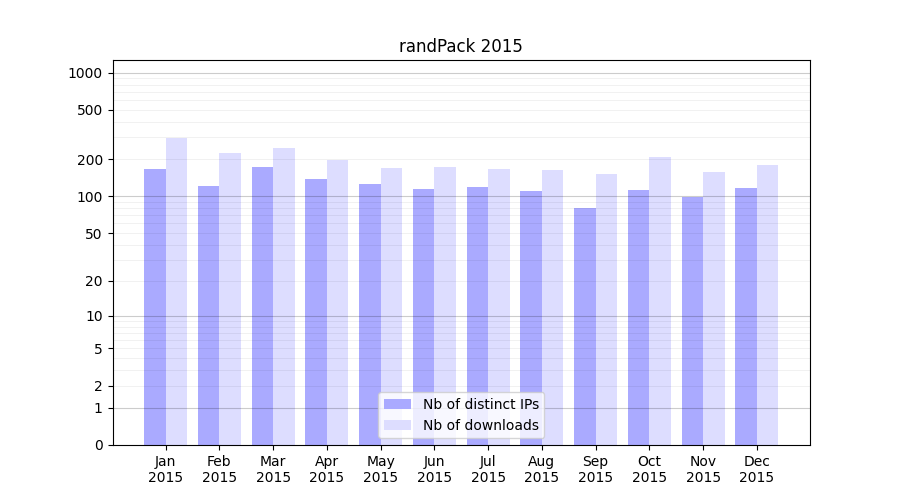
Task: Click the May 2015 distinct IPs bar
Action: (x=370, y=313)
